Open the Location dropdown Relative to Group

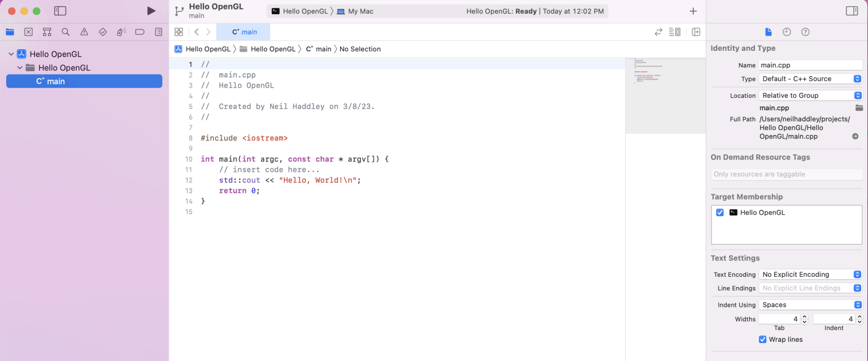(x=810, y=95)
